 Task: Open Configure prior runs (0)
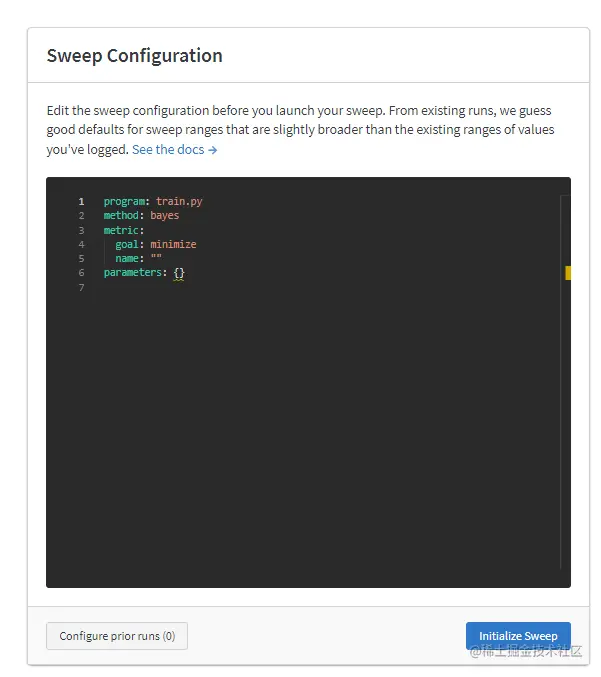(117, 636)
